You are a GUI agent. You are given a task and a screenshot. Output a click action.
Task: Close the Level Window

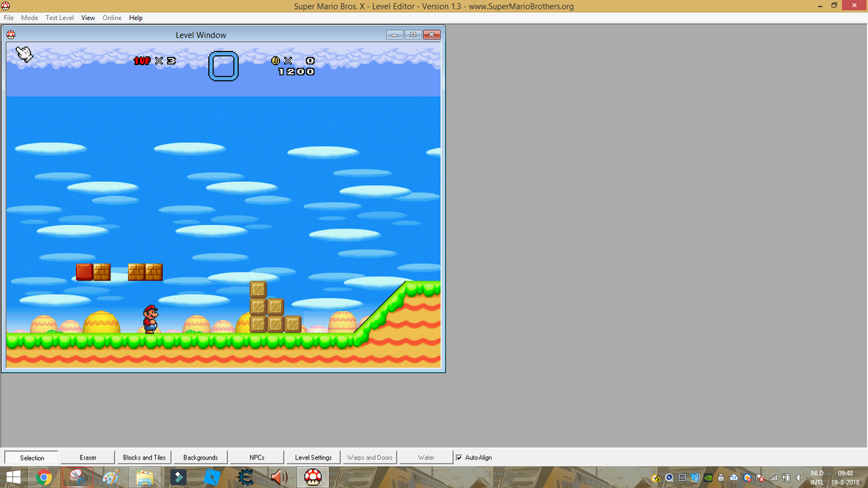431,35
